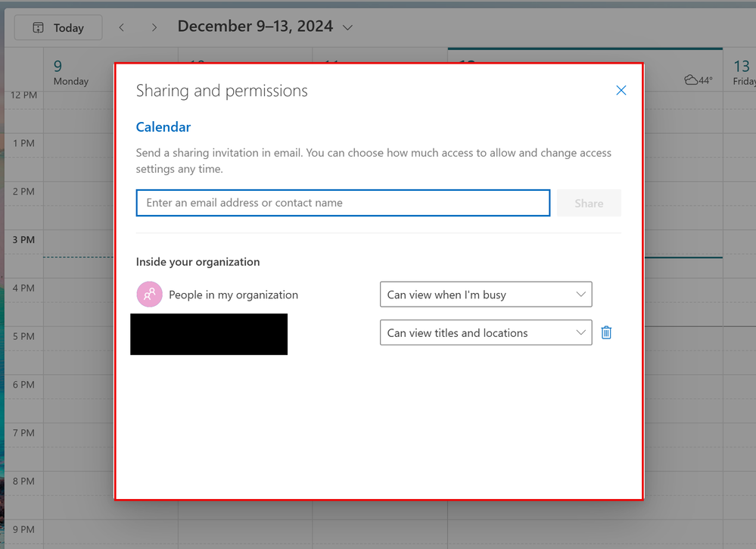Click the Calendar heading in the dialog
The width and height of the screenshot is (756, 549).
coord(163,127)
